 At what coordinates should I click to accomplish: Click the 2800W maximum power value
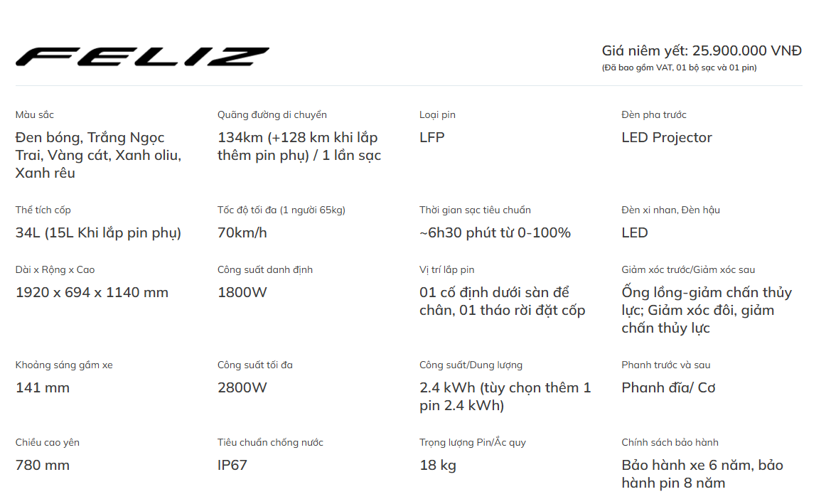(x=242, y=387)
